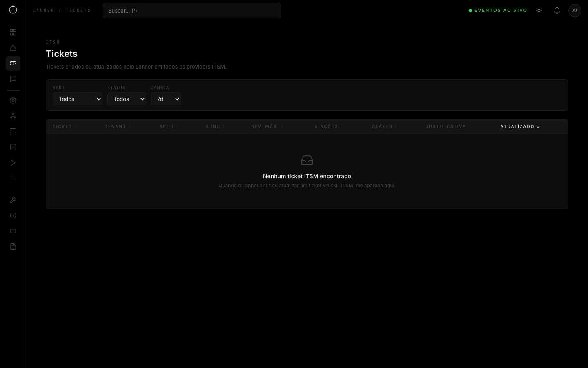The image size is (588, 368).
Task: Click the JUSTIFICATIVA column header
Action: (446, 127)
